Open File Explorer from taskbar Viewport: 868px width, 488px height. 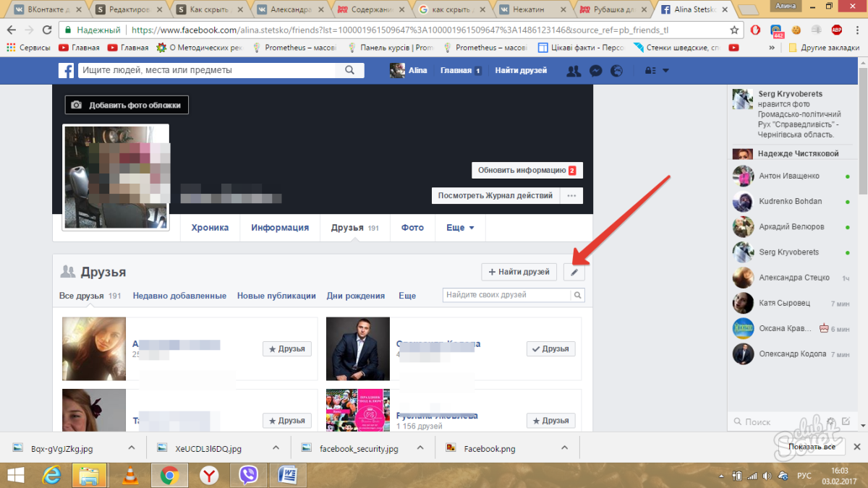(x=90, y=475)
